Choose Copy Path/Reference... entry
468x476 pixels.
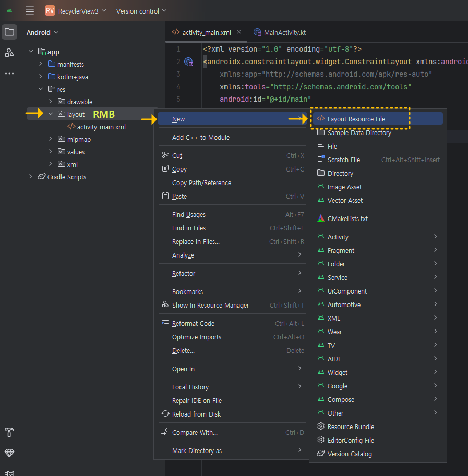pyautogui.click(x=232, y=183)
